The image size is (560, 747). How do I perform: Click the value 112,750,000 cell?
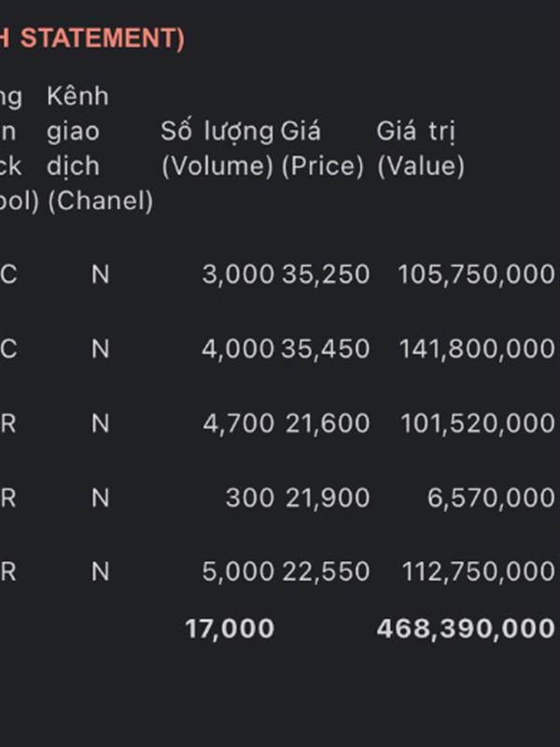(x=479, y=571)
